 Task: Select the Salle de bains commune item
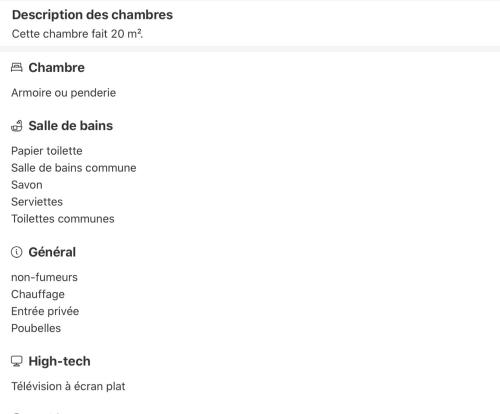pos(74,168)
